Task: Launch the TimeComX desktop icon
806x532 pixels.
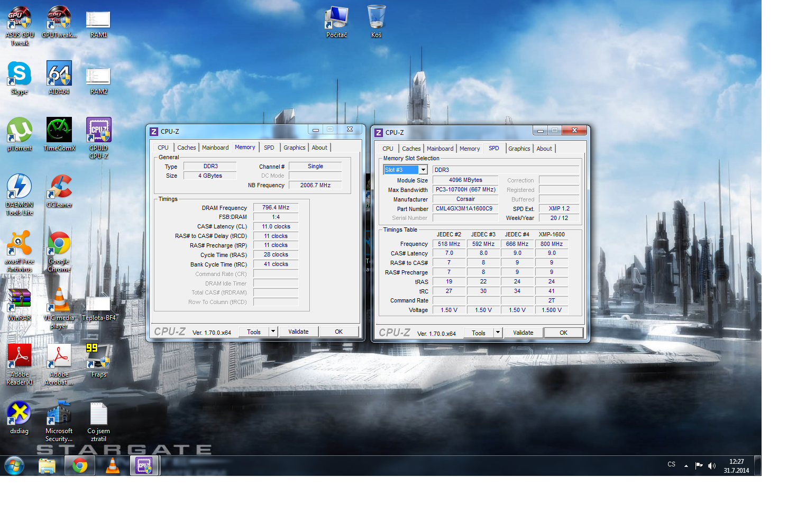Action: (x=59, y=131)
